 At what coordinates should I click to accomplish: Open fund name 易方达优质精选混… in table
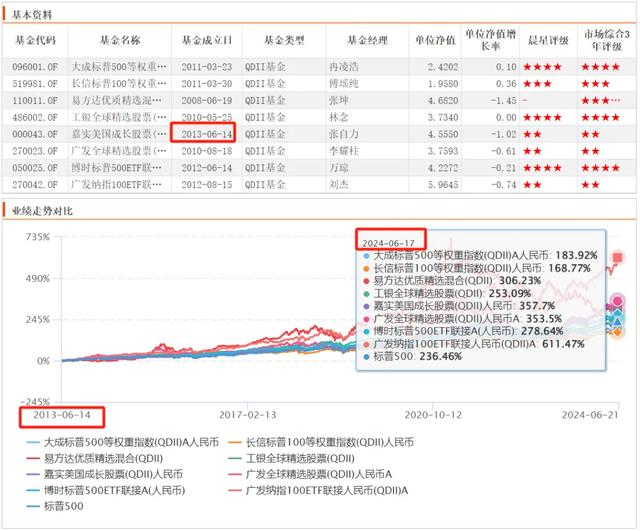[116, 100]
